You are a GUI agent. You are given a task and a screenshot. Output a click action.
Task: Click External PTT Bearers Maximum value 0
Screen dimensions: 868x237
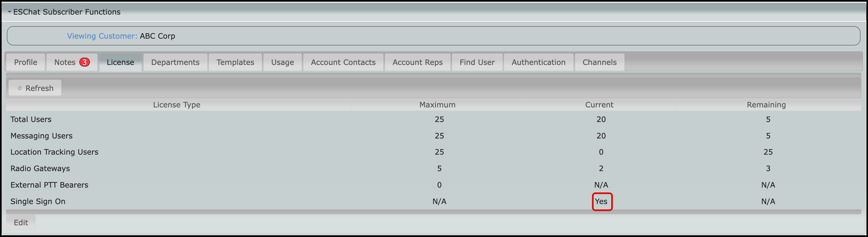(439, 185)
